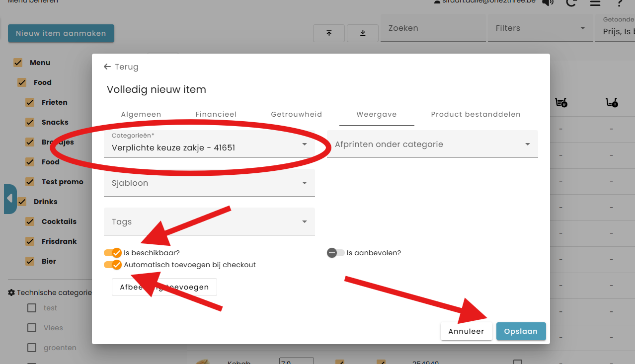The image size is (635, 364).
Task: Click the upload arrow icon button
Action: point(329,33)
